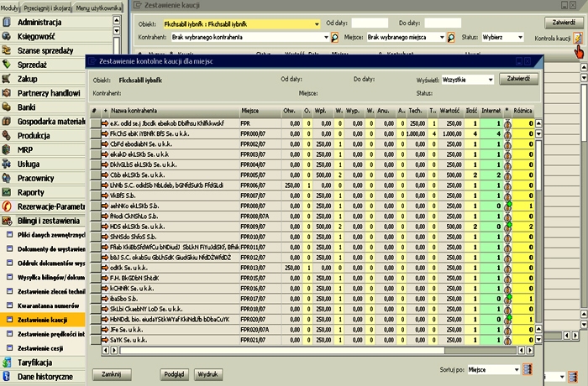
Task: Open Bilingi i zestawienia module icon
Action: click(7, 221)
